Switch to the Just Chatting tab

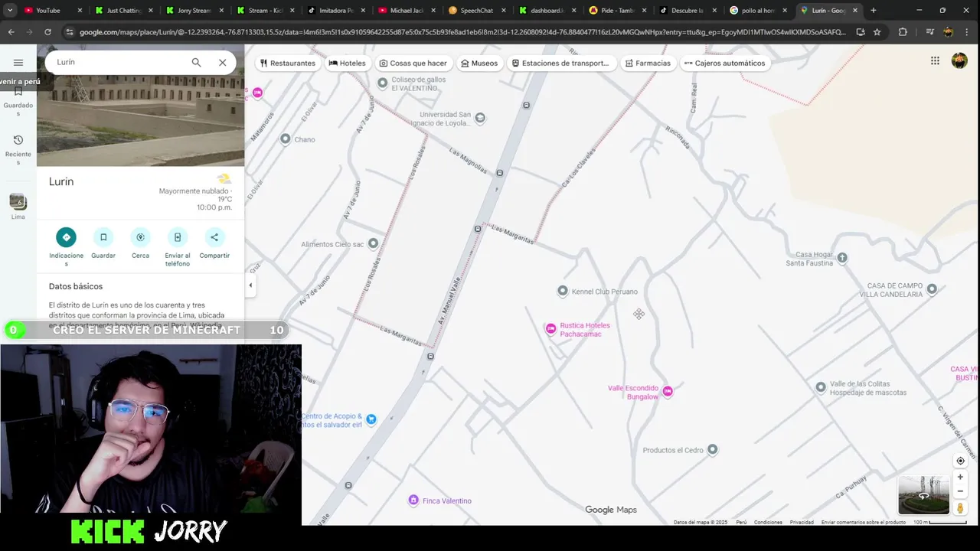(x=124, y=11)
